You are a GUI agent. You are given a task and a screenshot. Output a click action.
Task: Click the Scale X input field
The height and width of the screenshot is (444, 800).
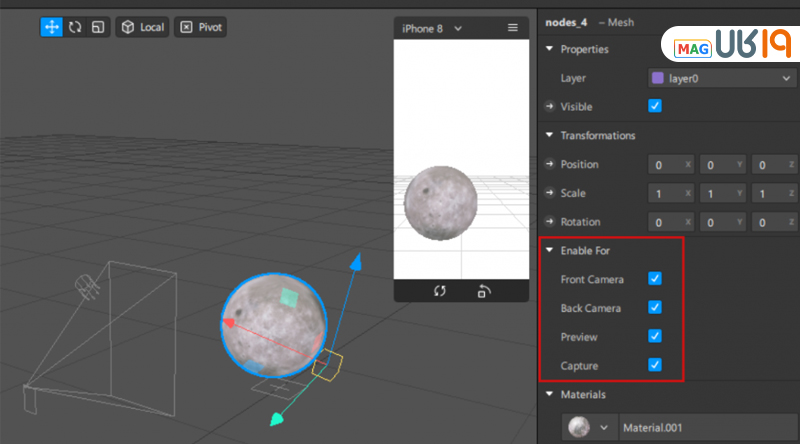click(669, 193)
